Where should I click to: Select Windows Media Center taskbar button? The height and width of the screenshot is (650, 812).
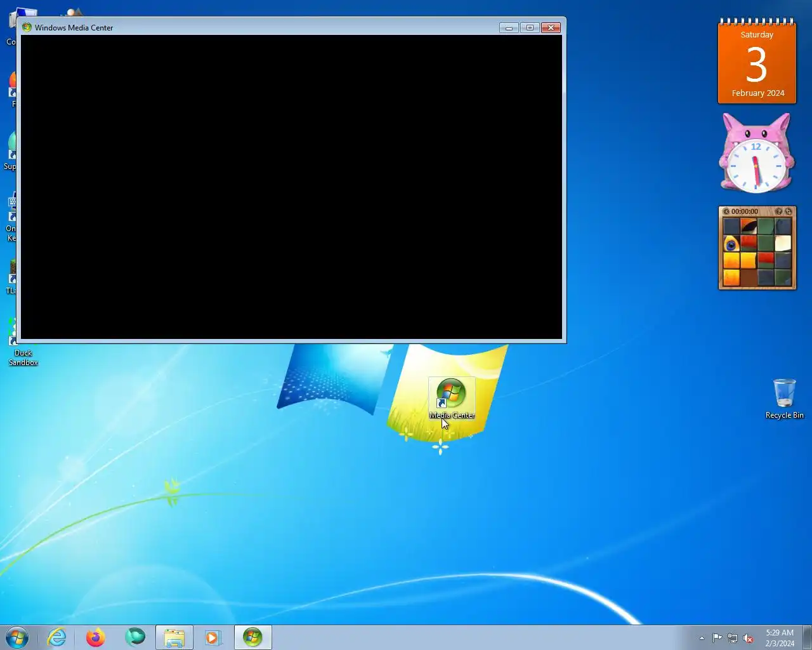pyautogui.click(x=253, y=637)
